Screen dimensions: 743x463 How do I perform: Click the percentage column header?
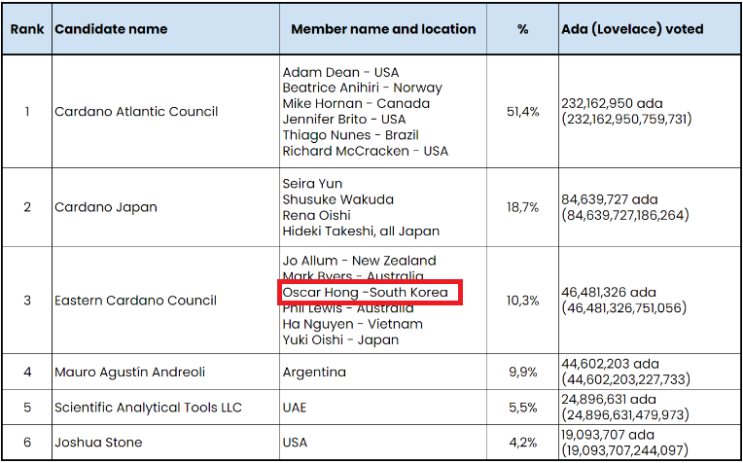(x=522, y=30)
